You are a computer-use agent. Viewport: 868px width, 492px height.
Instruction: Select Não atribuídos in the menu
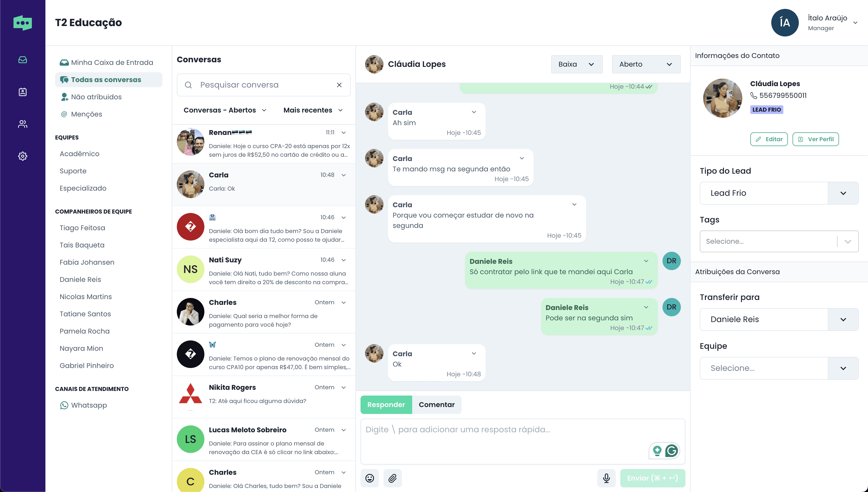[x=96, y=97]
